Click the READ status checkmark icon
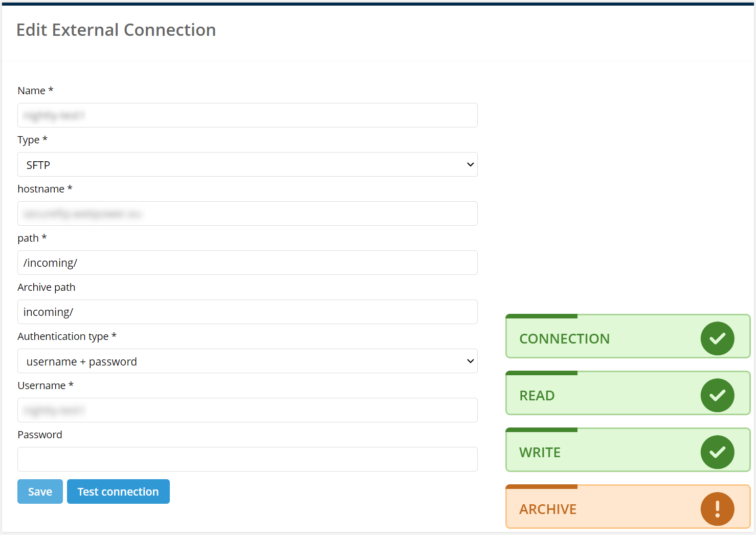The height and width of the screenshot is (535, 756). (717, 395)
